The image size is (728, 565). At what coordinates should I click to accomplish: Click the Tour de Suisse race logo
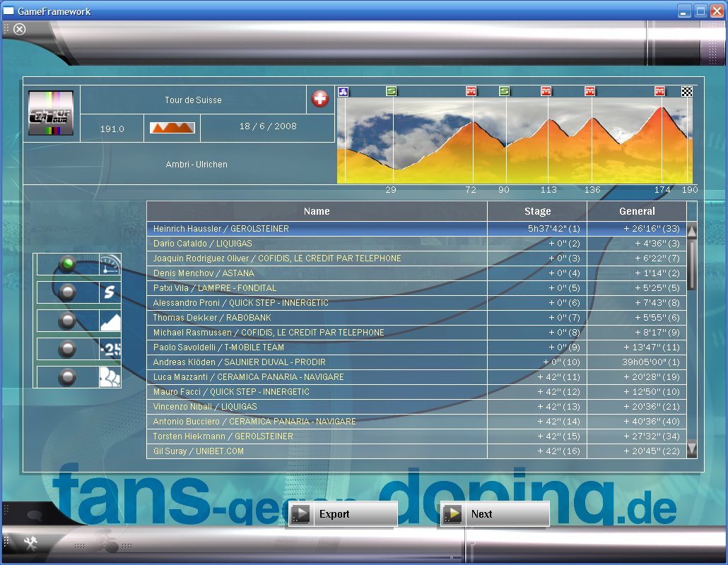point(51,113)
